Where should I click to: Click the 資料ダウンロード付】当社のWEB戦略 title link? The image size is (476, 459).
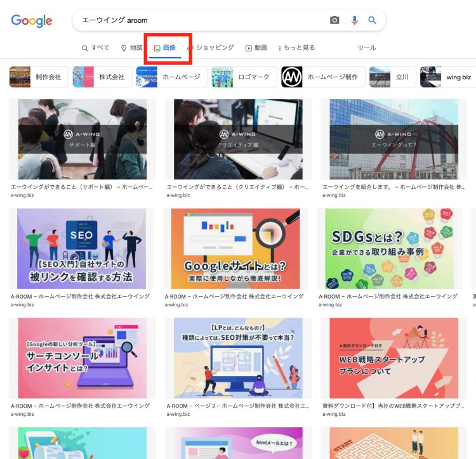[x=393, y=406]
